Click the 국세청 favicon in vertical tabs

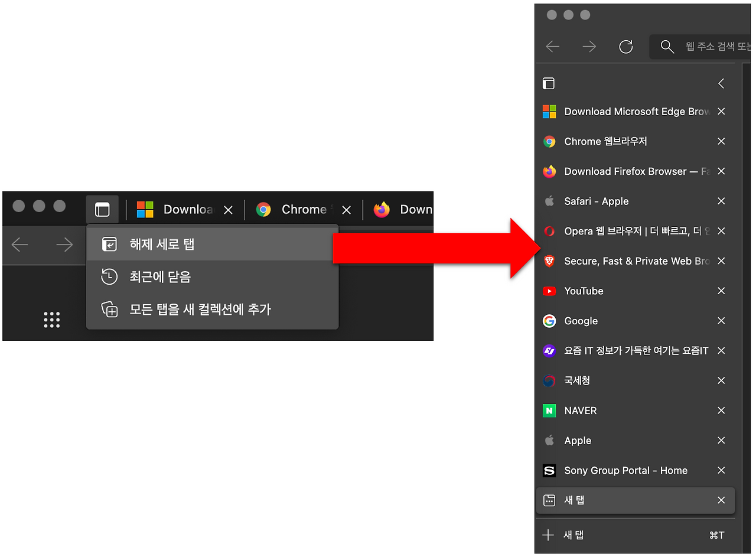pos(549,381)
